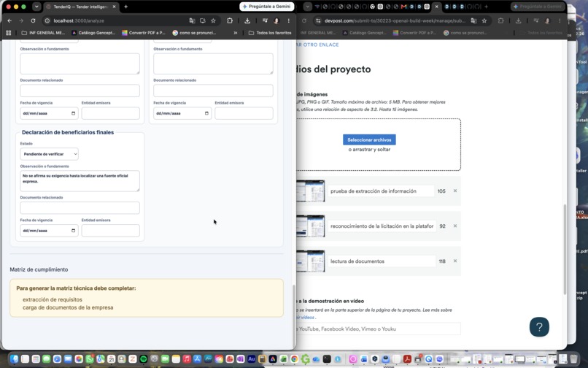Edit caption 'lectura de documentos'
The image size is (588, 368).
click(381, 261)
